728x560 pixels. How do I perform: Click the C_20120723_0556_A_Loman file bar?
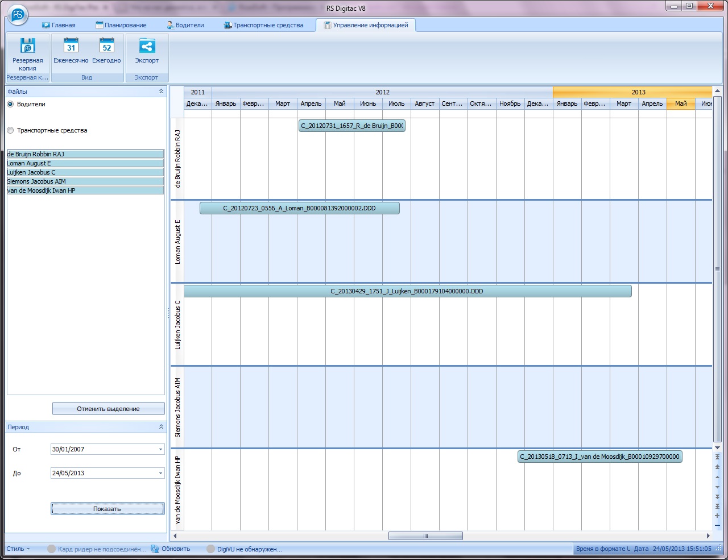click(x=300, y=208)
